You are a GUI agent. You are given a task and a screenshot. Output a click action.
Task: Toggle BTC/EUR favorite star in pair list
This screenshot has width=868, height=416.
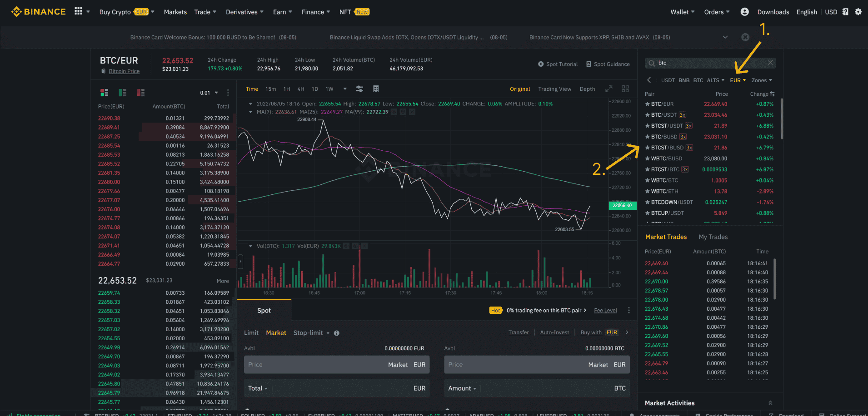tap(648, 104)
